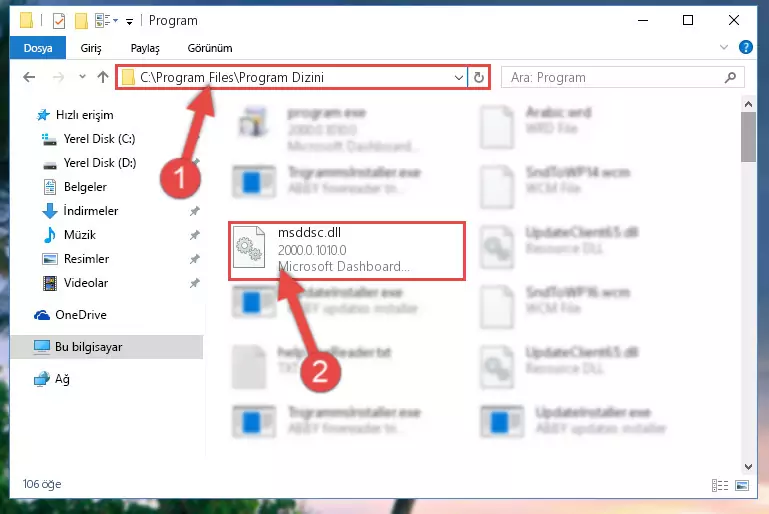The height and width of the screenshot is (514, 769).
Task: Switch to the Giriş ribbon tab
Action: pos(91,48)
